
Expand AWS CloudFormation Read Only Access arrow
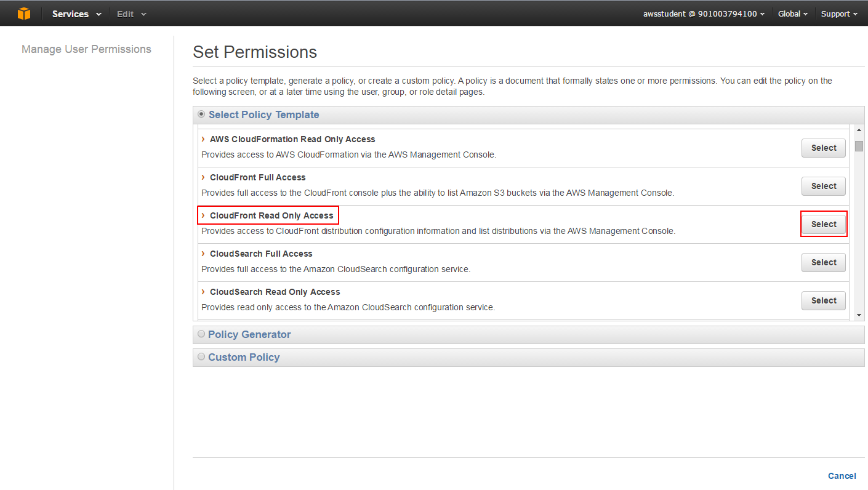[203, 139]
